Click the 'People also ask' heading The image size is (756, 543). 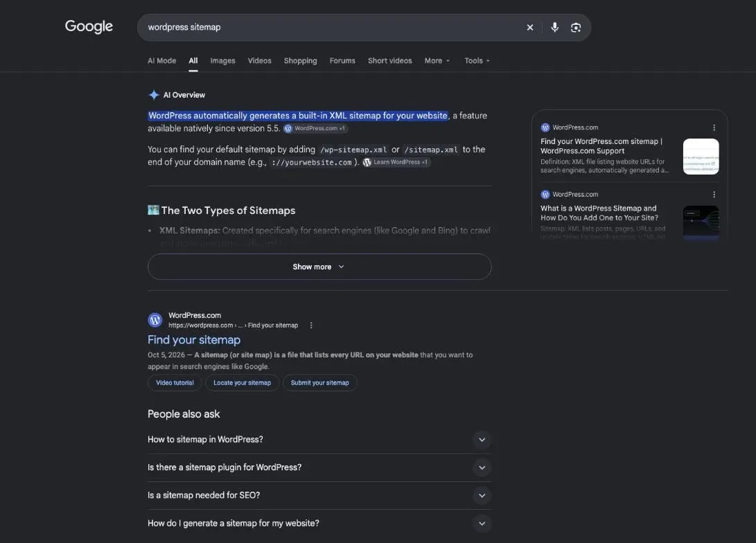pos(184,414)
